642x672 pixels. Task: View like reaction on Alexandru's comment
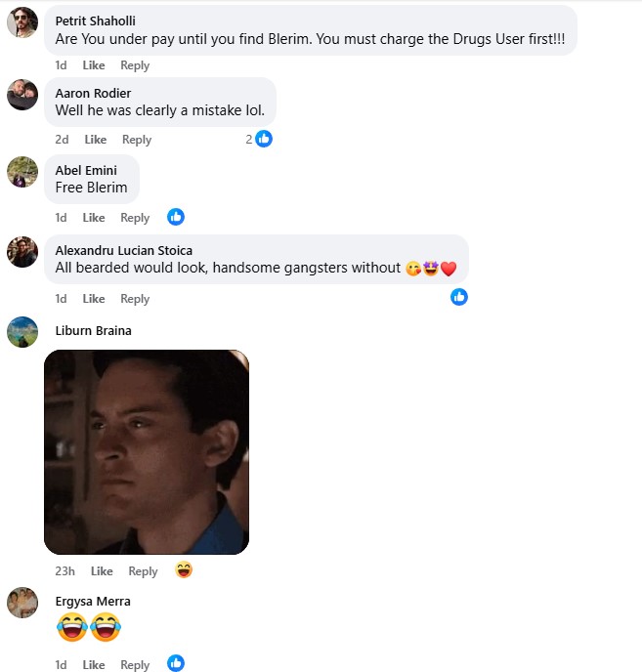coord(459,297)
